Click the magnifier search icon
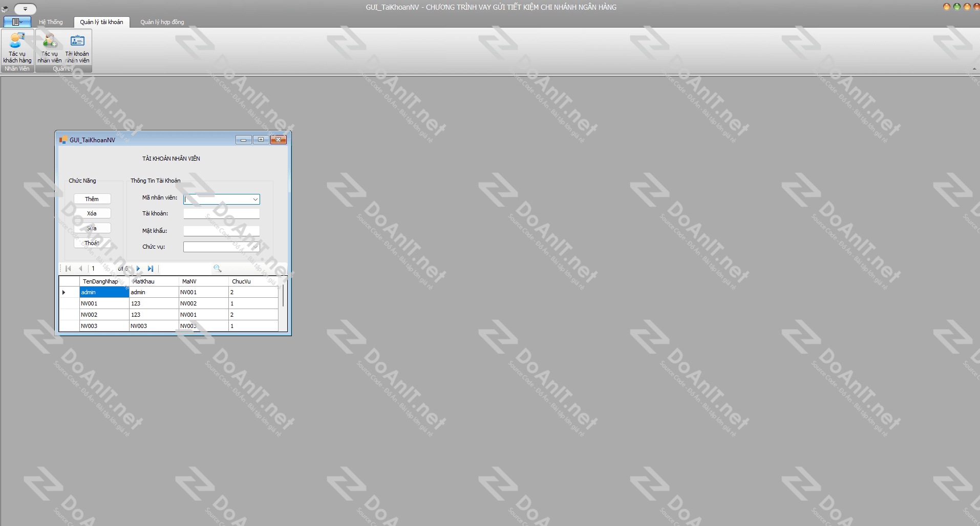The image size is (980, 526). [218, 269]
